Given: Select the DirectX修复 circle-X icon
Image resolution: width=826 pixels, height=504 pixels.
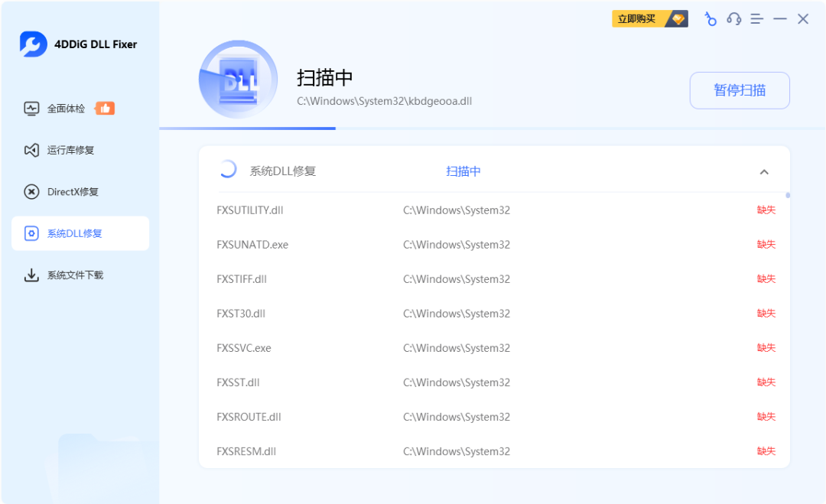Looking at the screenshot, I should [x=31, y=192].
